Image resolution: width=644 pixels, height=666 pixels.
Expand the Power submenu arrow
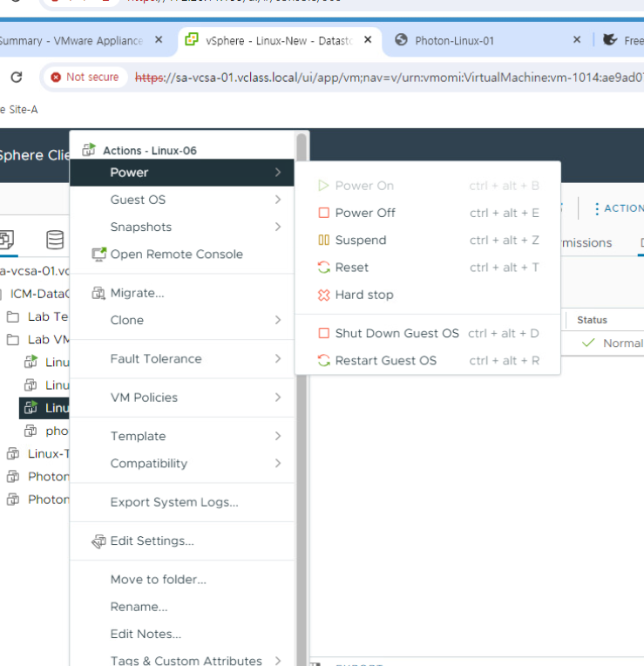278,172
